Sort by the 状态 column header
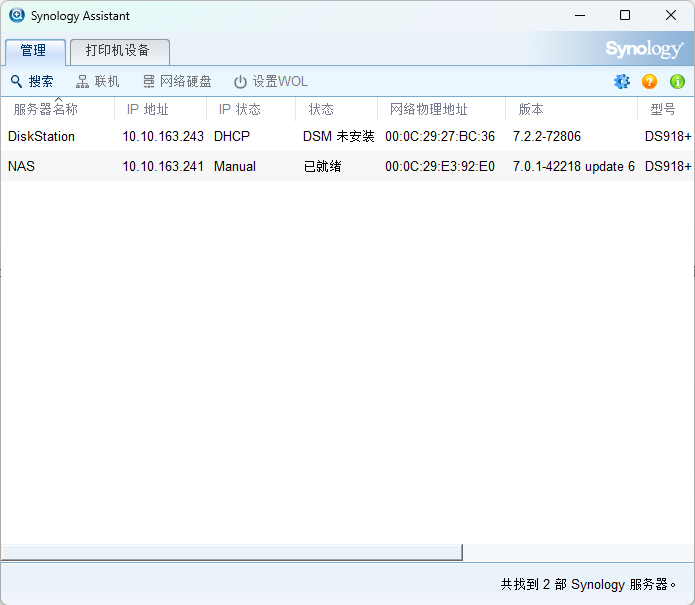The height and width of the screenshot is (605, 695). click(x=336, y=109)
